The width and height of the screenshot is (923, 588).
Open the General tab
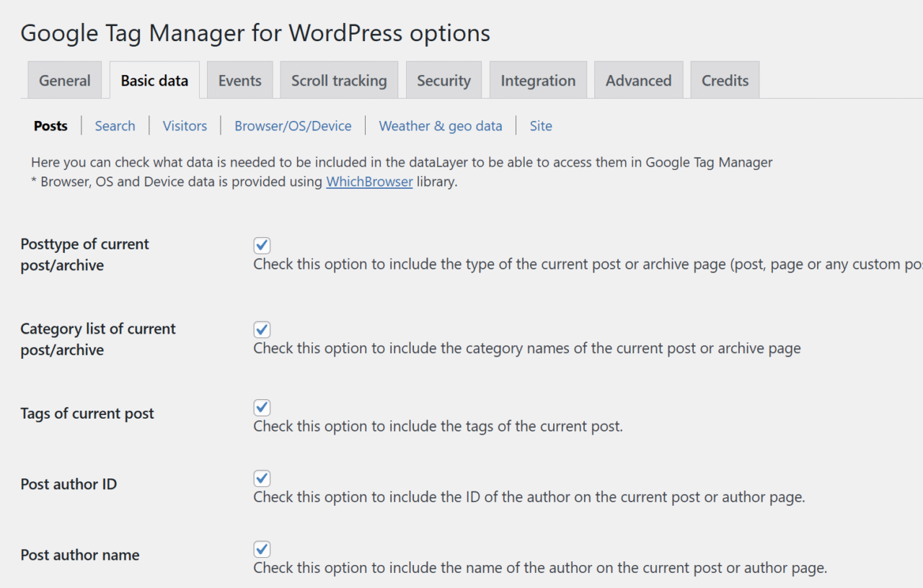(65, 80)
